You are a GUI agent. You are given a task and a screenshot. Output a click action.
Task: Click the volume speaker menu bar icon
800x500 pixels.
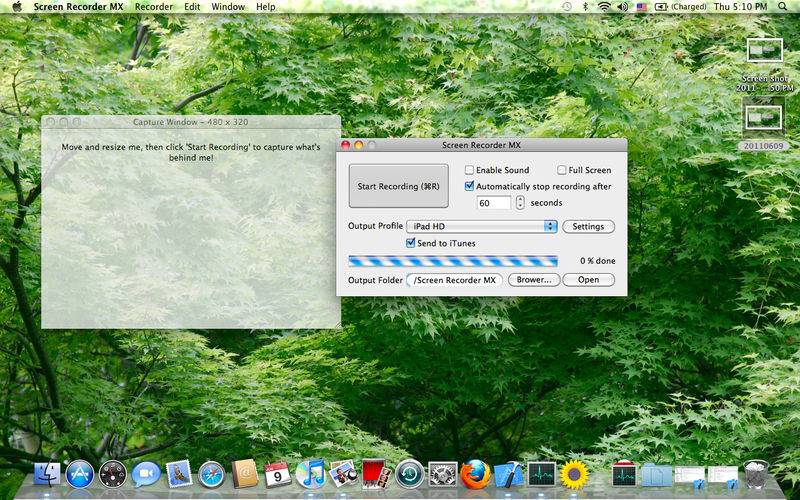click(622, 7)
